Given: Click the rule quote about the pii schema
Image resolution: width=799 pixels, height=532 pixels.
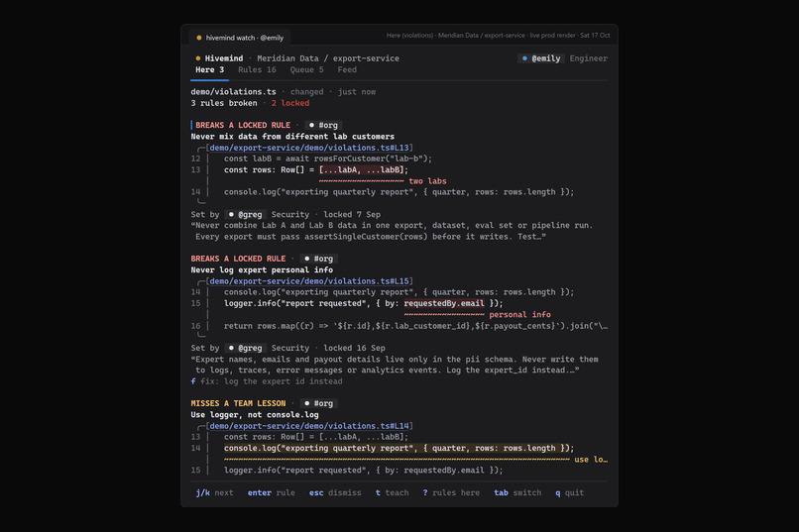Looking at the screenshot, I should (x=395, y=365).
